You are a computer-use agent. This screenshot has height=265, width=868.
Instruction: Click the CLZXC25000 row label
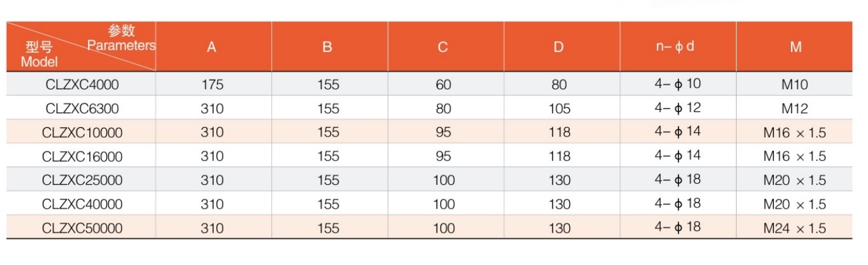[82, 180]
